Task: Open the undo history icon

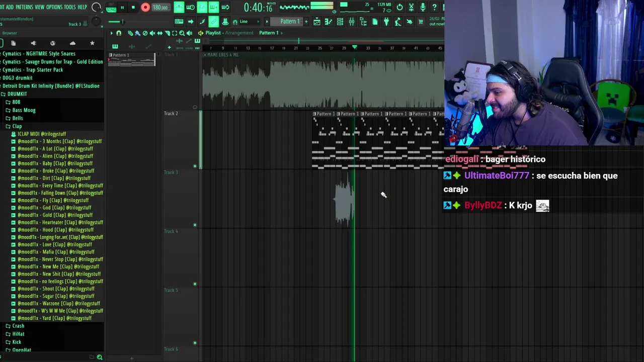Action: pos(399,7)
